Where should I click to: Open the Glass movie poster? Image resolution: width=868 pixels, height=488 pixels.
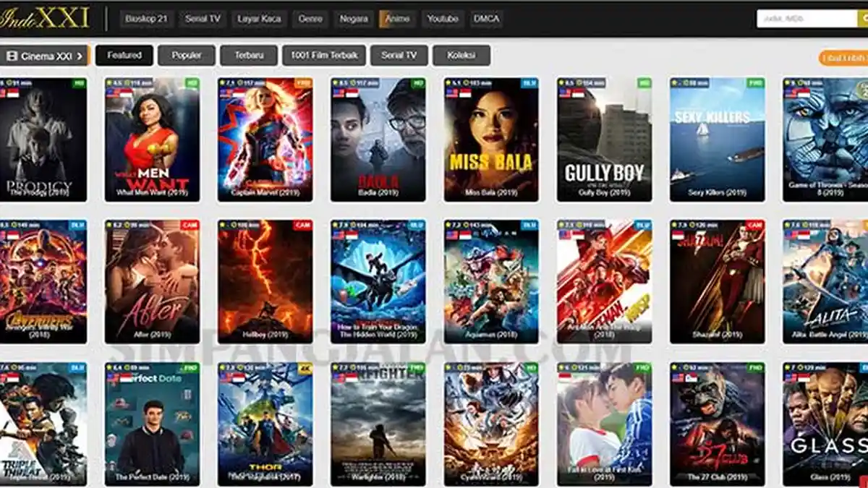coord(825,424)
